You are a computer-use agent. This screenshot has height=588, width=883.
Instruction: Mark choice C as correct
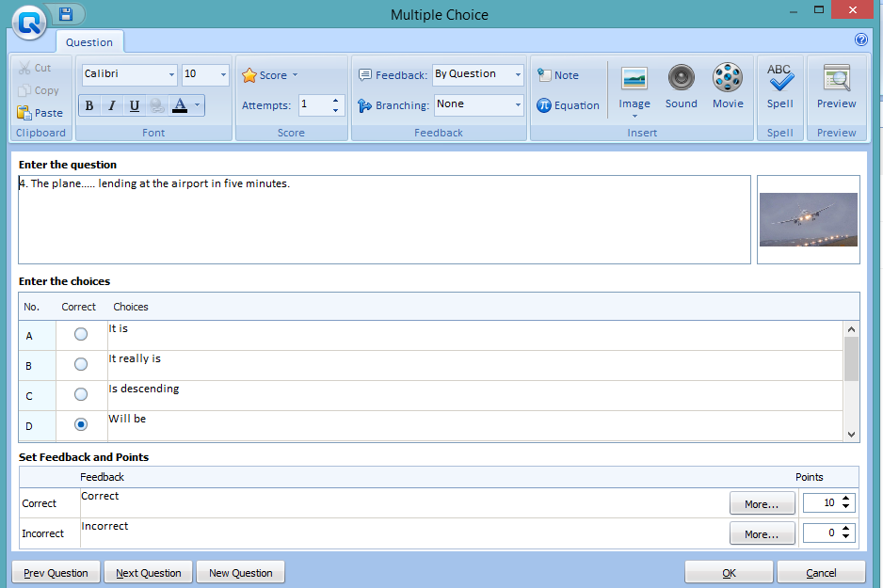click(81, 394)
